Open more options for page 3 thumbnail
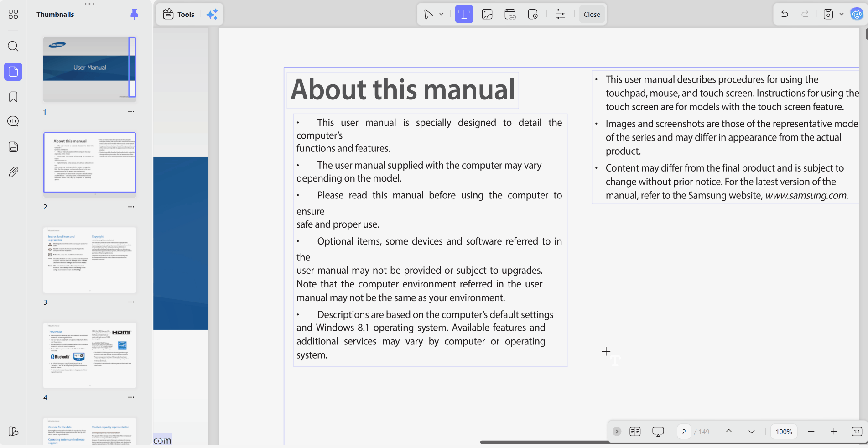The width and height of the screenshot is (868, 448). pos(131,302)
